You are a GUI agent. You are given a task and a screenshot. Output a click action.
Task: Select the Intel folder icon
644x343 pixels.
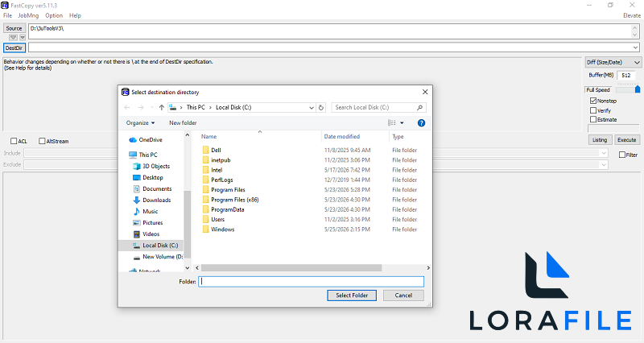click(x=206, y=170)
